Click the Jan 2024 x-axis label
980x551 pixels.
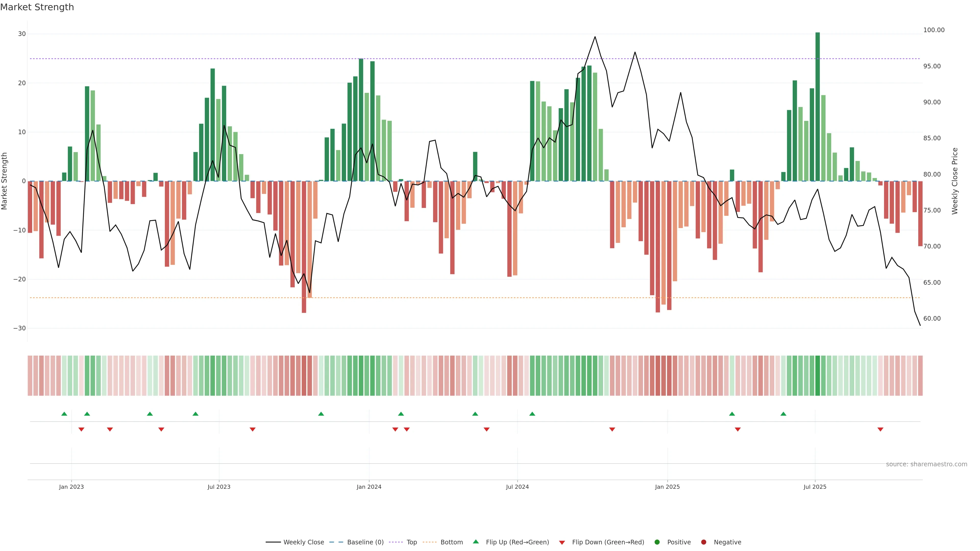tap(369, 487)
